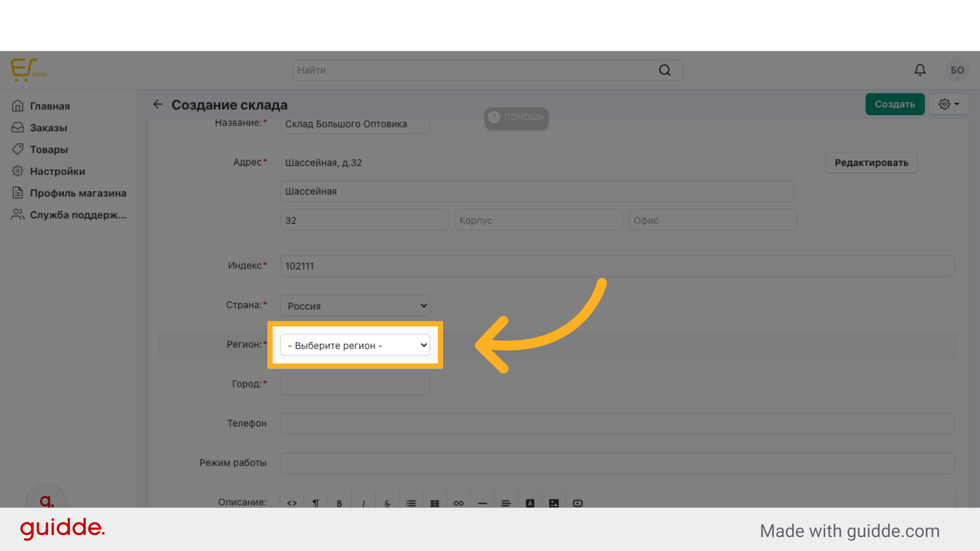Image resolution: width=980 pixels, height=551 pixels.
Task: Expand the gear settings dropdown
Action: pos(948,104)
